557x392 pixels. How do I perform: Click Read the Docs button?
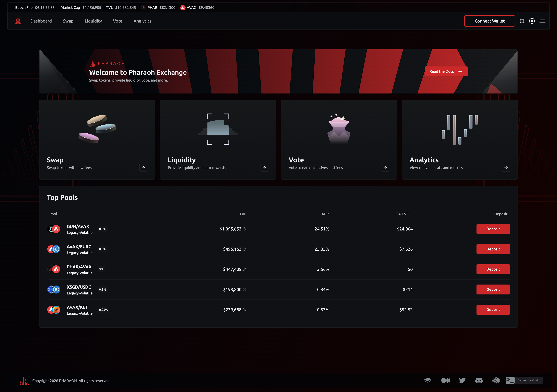(446, 71)
